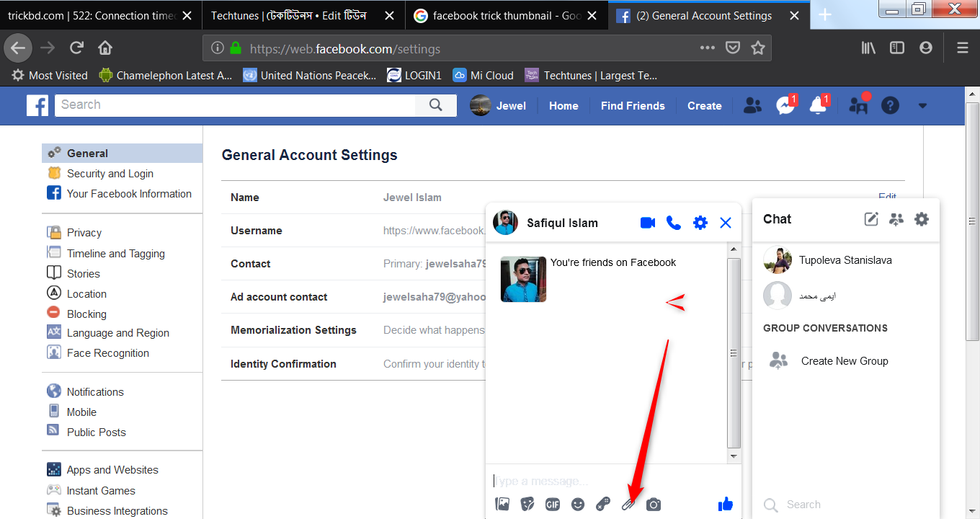Click the Facebook search magnifier button

click(x=436, y=105)
